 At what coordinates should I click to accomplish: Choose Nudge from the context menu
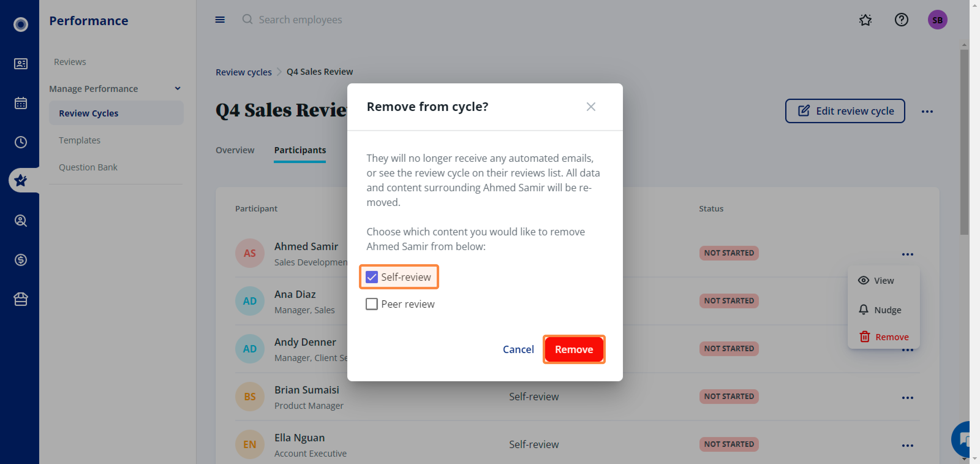click(880, 310)
